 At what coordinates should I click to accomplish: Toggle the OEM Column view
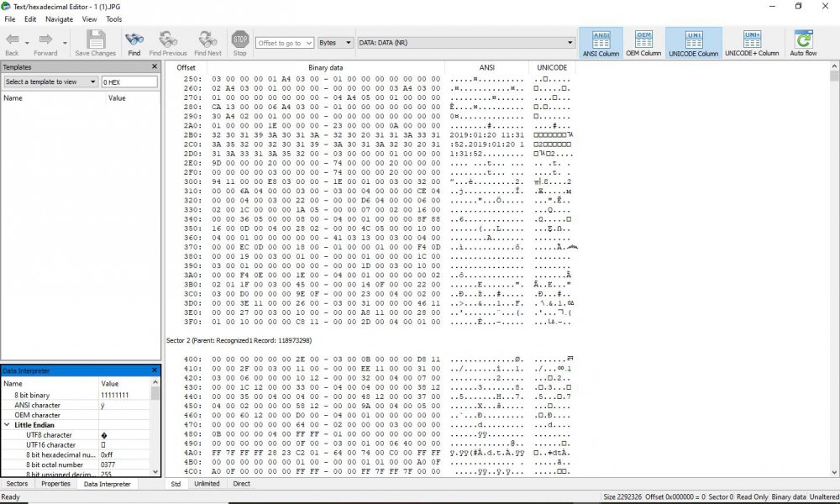click(x=643, y=43)
